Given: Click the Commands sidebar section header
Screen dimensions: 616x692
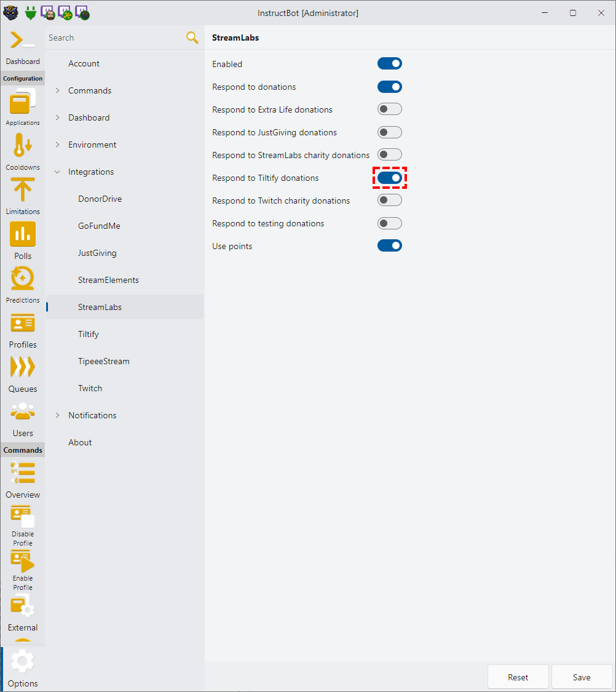Looking at the screenshot, I should (x=23, y=450).
